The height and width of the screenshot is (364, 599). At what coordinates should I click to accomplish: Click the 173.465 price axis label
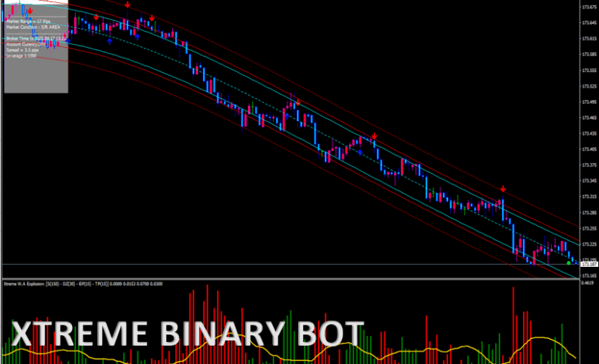(589, 118)
